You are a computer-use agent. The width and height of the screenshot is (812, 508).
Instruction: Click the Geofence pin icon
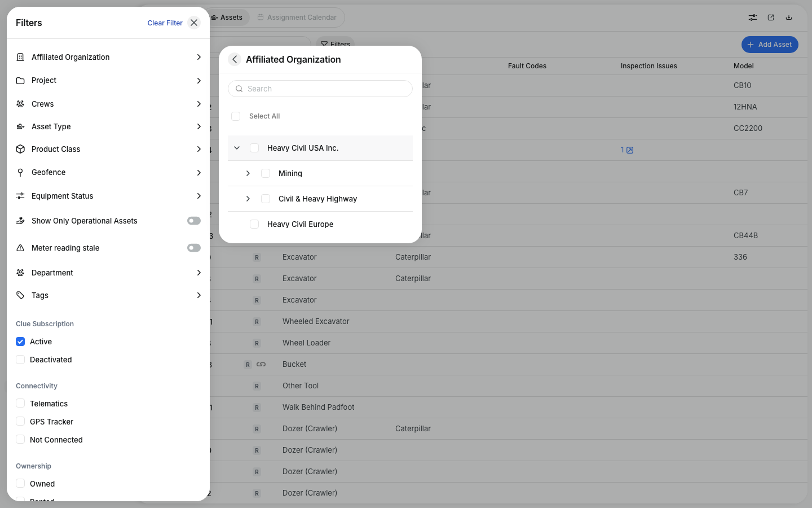[x=20, y=172]
